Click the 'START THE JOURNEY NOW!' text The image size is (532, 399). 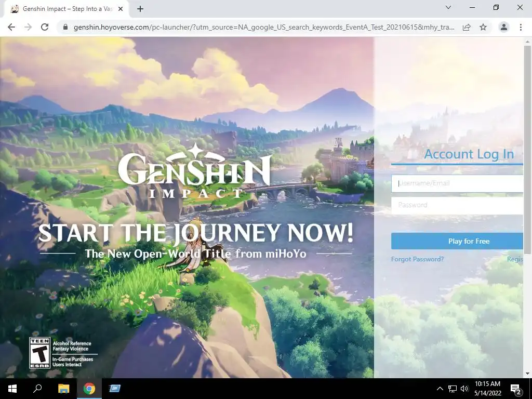point(196,233)
